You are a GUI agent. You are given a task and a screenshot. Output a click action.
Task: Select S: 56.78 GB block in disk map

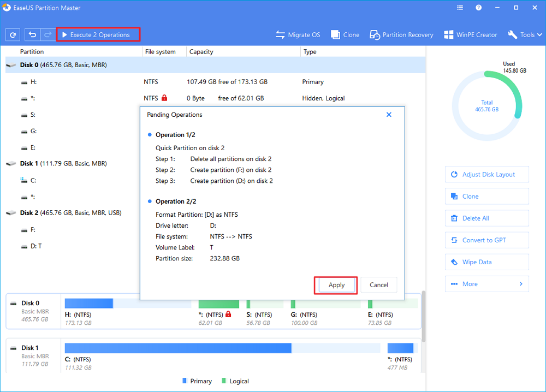coord(265,312)
